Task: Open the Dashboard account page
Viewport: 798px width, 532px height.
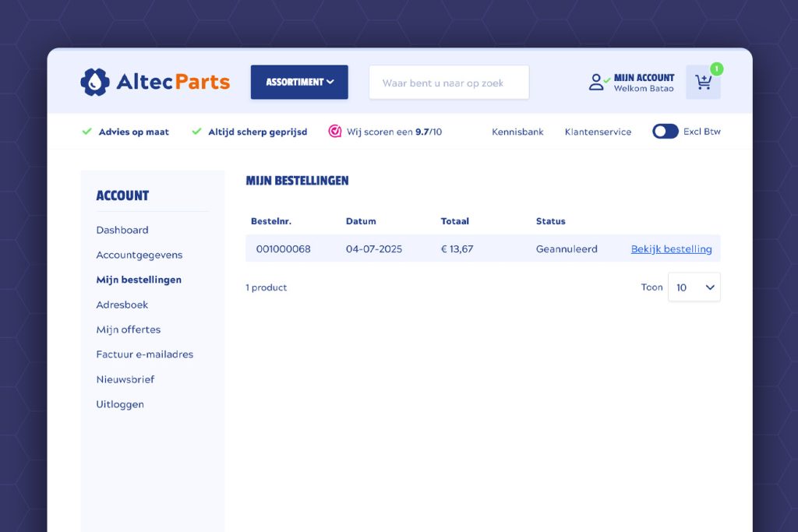Action: coord(122,230)
